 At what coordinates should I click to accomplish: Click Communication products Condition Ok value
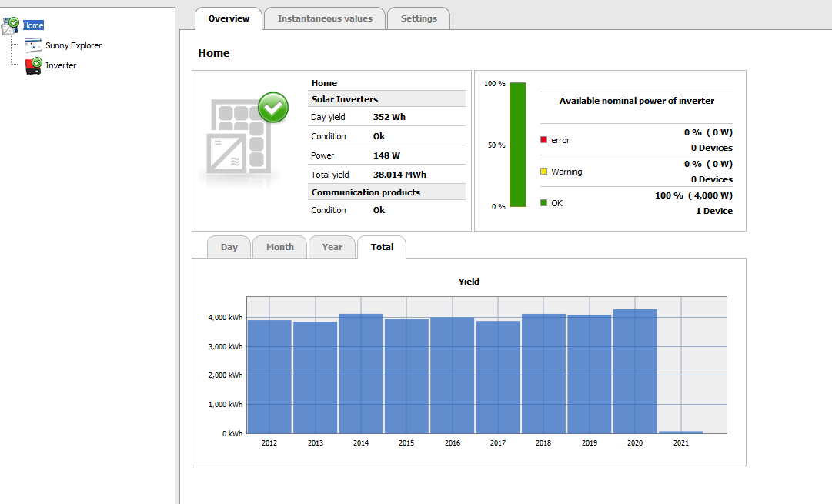point(379,210)
